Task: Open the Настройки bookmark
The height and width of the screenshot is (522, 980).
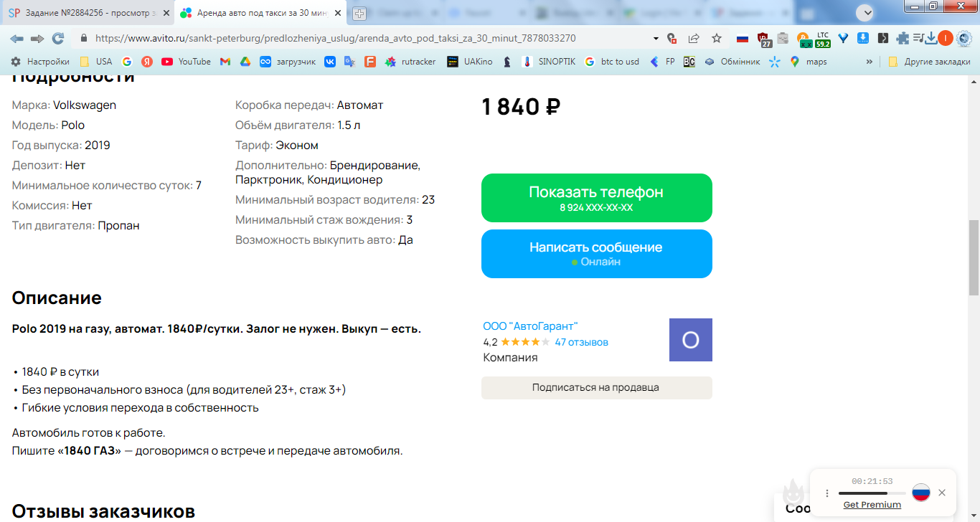Action: click(x=40, y=62)
